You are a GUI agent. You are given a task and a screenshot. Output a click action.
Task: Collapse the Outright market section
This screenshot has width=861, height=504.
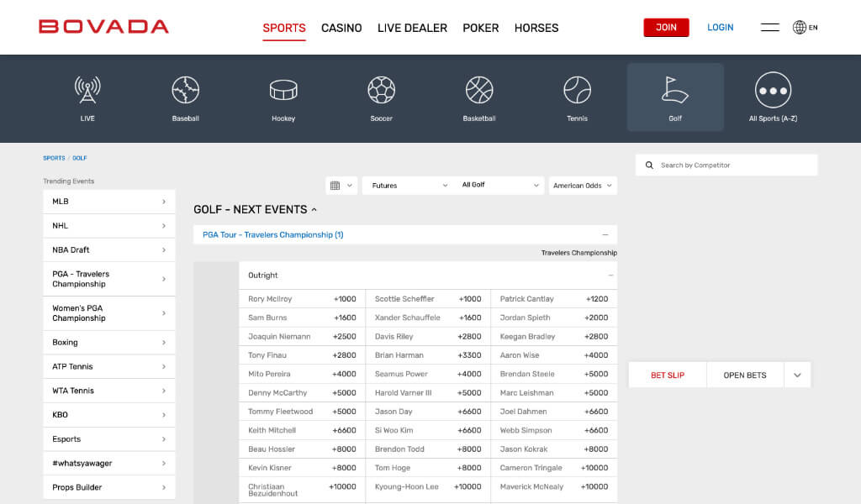(610, 276)
